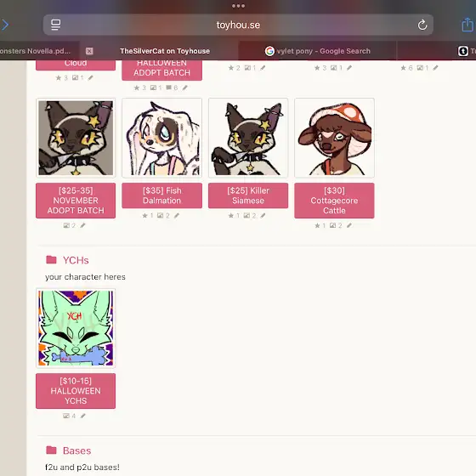Image resolution: width=476 pixels, height=476 pixels.
Task: Click the favorites star under Fish Dalmatian
Action: point(144,216)
